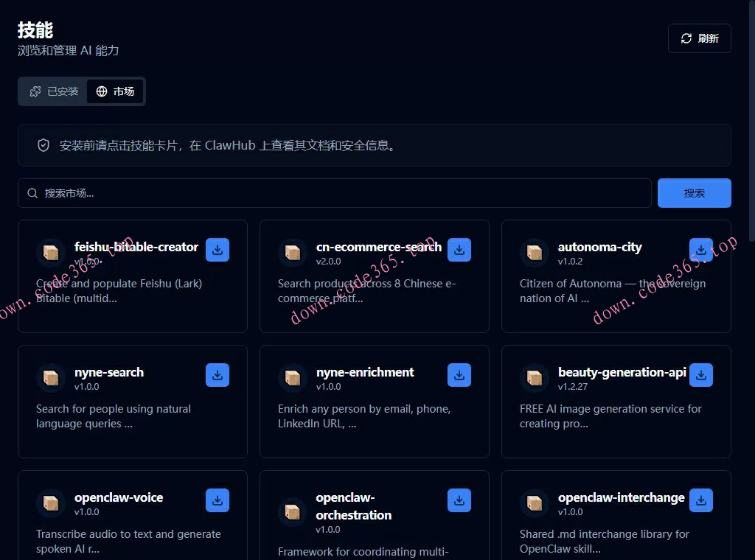Download the nyne-search skill
The height and width of the screenshot is (560, 755).
[218, 375]
